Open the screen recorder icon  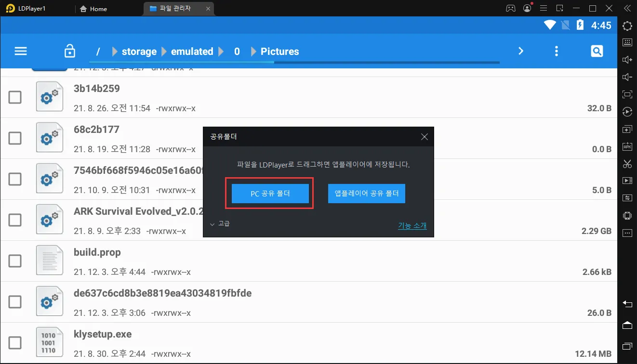click(627, 180)
